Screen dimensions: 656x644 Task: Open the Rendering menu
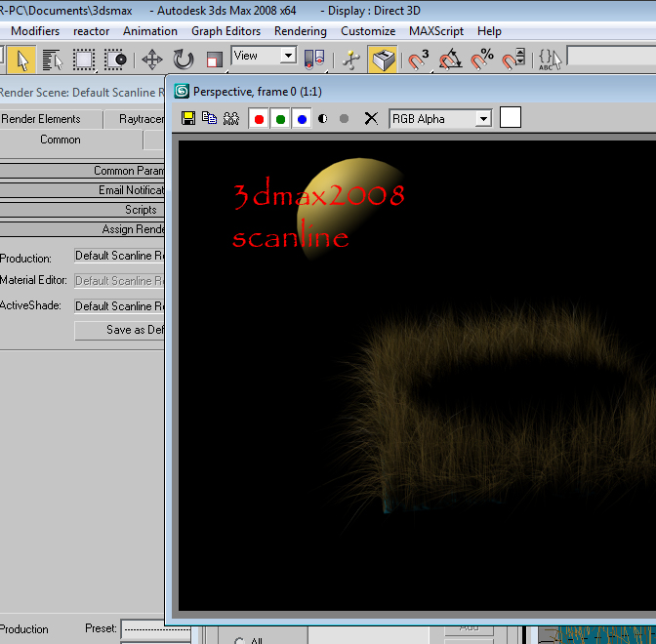(x=301, y=31)
